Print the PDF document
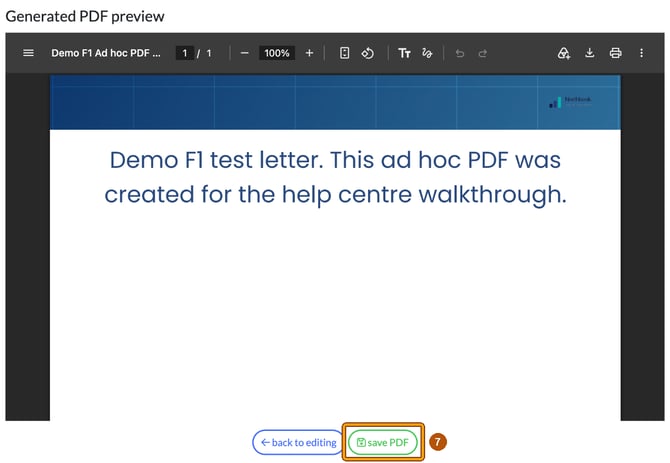 (x=615, y=53)
